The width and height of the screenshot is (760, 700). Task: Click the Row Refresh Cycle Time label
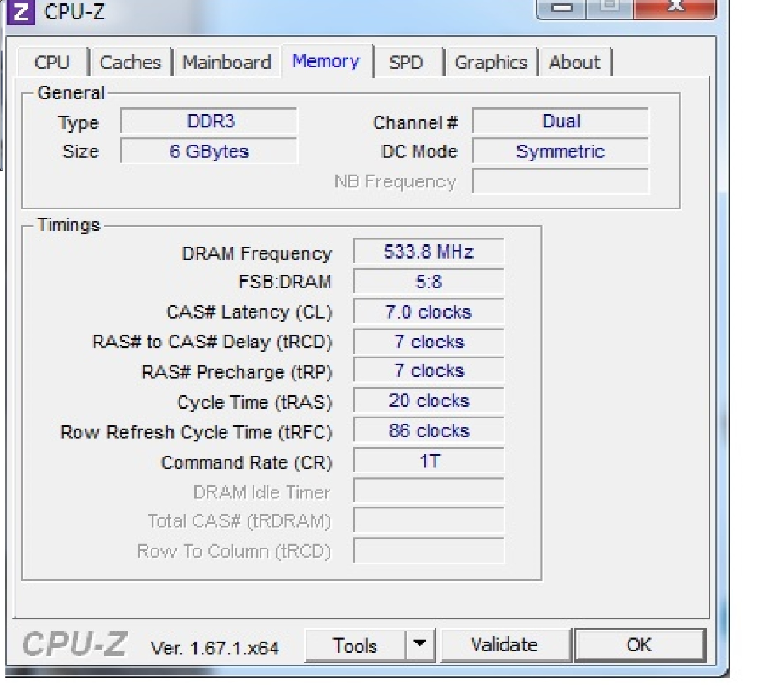point(196,432)
